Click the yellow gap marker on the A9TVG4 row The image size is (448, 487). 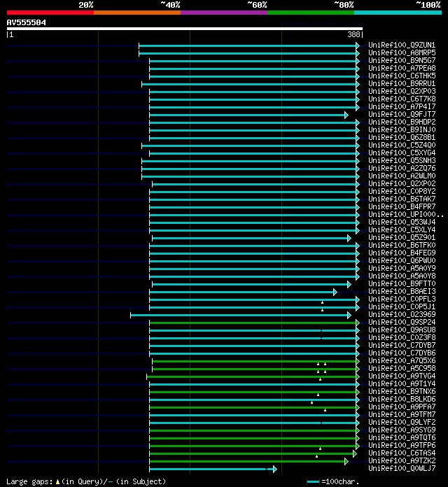pos(320,379)
